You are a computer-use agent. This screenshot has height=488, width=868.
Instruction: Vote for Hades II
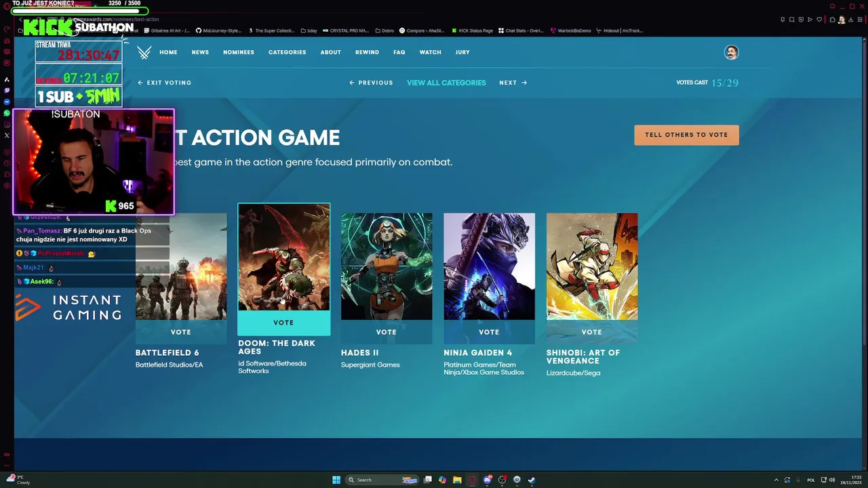click(x=387, y=332)
